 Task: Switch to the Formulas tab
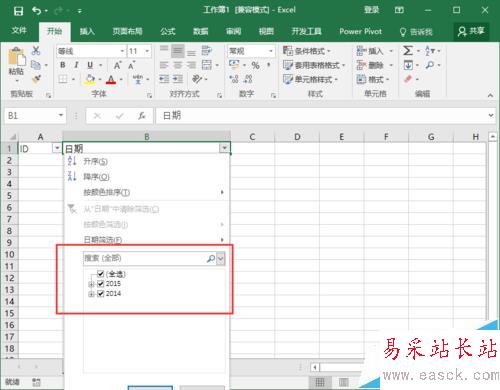click(x=168, y=31)
